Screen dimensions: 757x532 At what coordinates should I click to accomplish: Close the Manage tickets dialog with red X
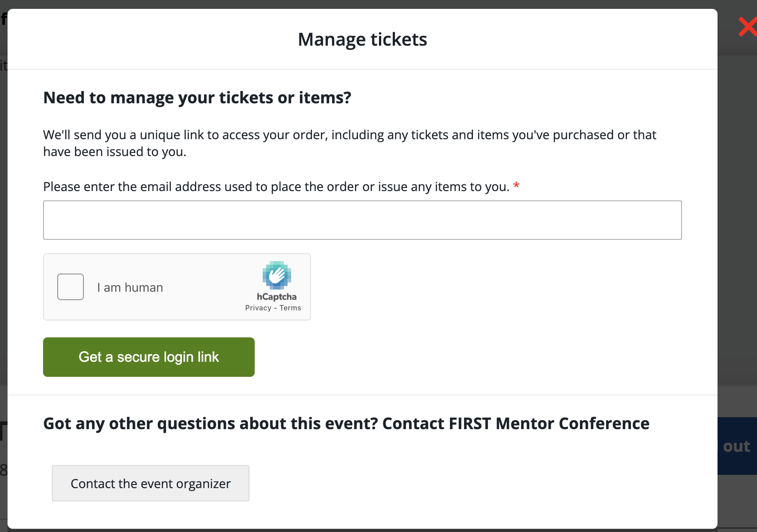(748, 27)
